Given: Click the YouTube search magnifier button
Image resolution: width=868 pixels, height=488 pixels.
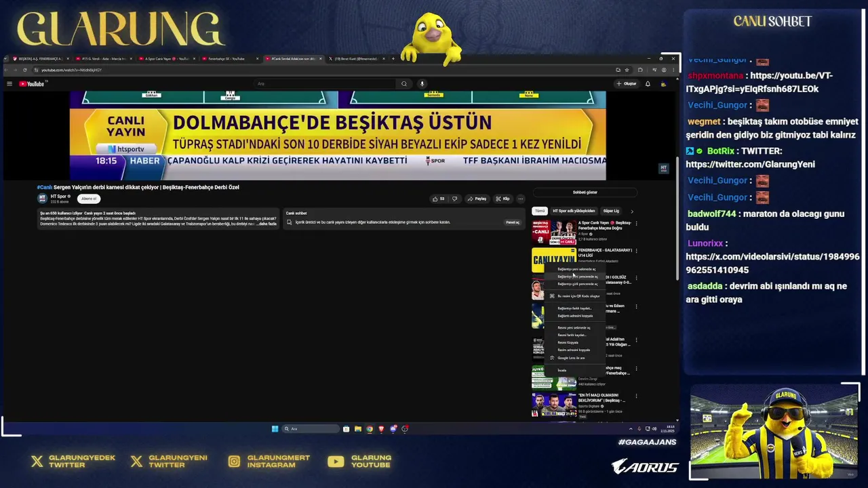Looking at the screenshot, I should tap(404, 84).
